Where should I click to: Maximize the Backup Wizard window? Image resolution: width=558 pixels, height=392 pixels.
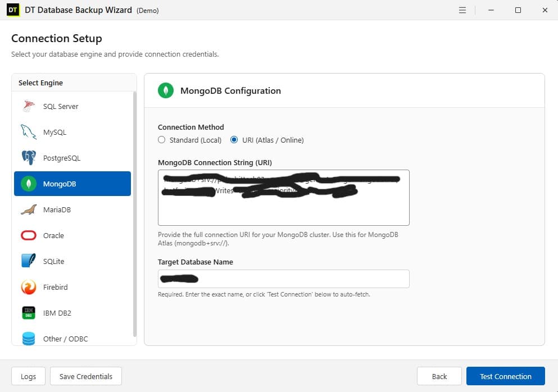518,10
